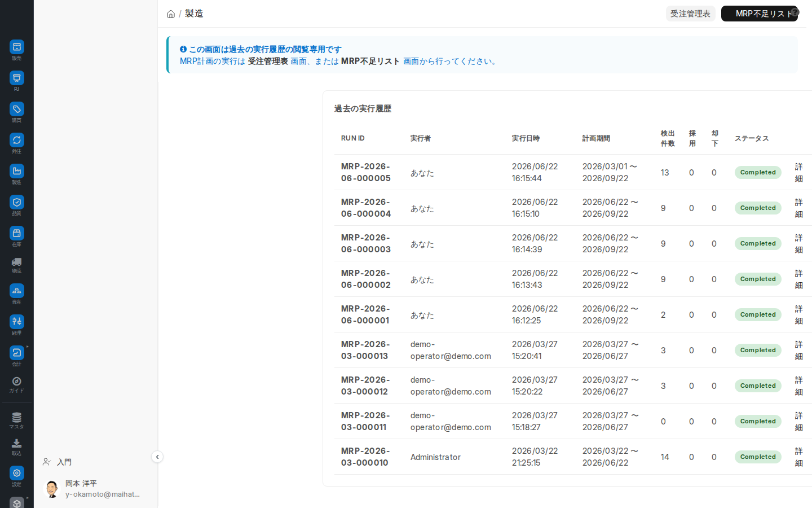Open the 会計 module icon

coord(17,353)
